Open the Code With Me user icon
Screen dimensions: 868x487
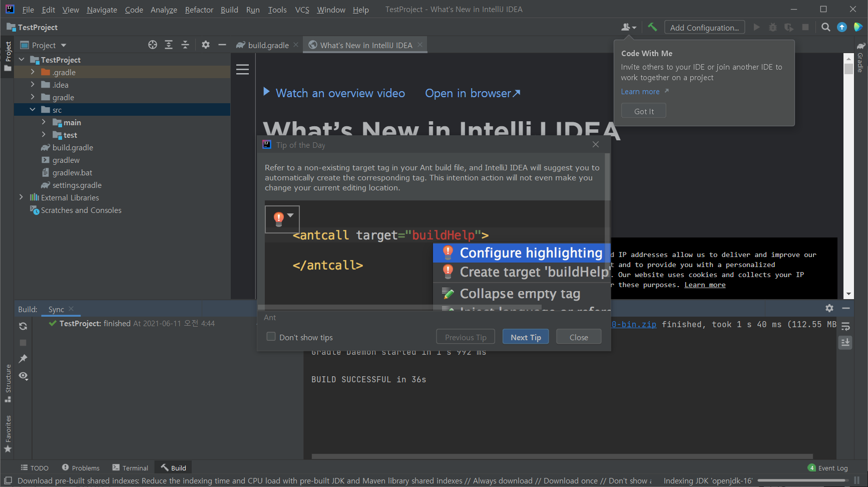(x=629, y=27)
